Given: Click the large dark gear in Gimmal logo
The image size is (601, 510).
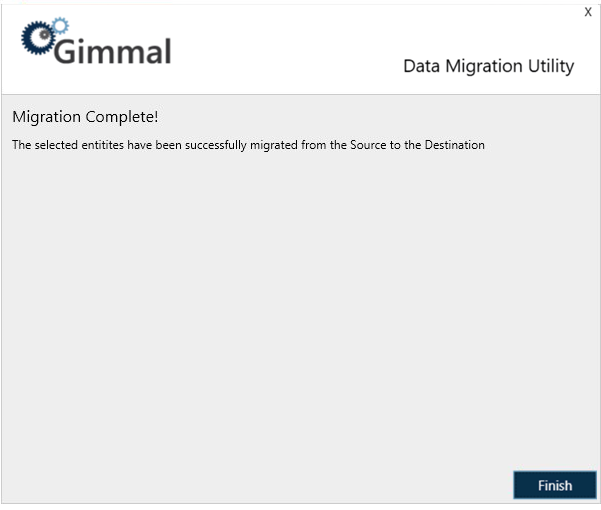Looking at the screenshot, I should [40, 39].
